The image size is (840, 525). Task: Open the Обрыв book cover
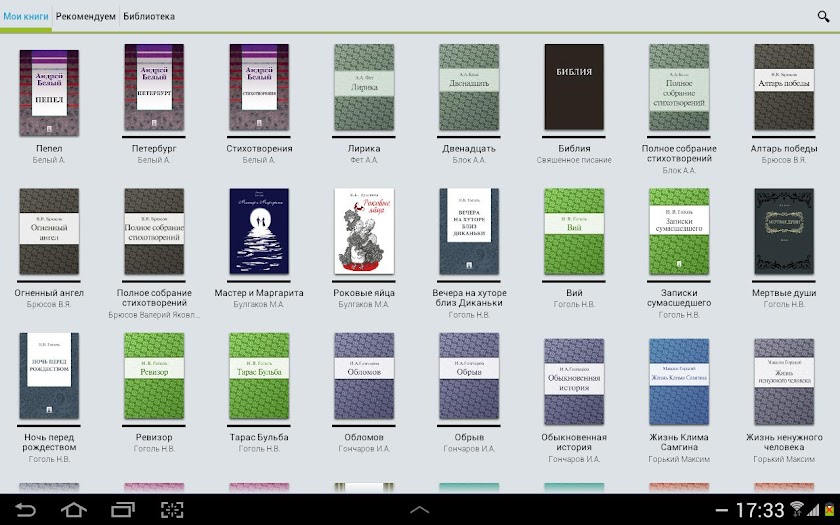point(469,376)
